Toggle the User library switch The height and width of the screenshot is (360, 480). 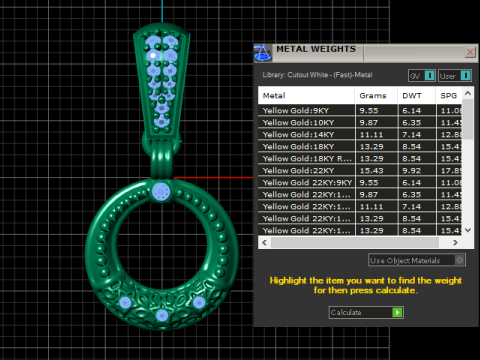pos(455,76)
